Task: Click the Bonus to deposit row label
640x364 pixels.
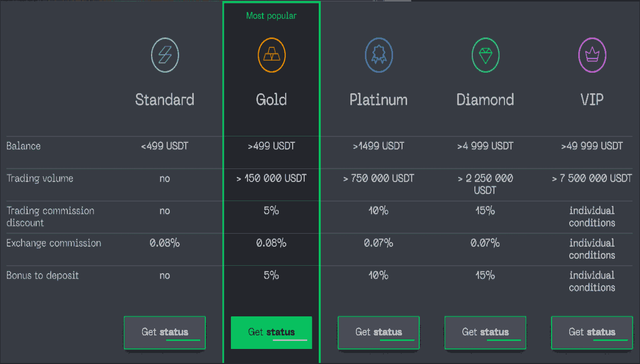Action: point(43,275)
